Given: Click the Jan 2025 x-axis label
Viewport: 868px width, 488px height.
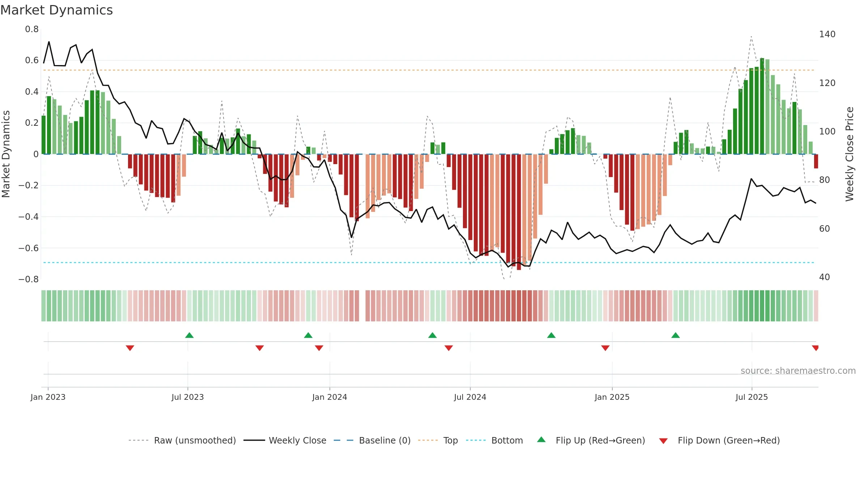Looking at the screenshot, I should [x=612, y=397].
